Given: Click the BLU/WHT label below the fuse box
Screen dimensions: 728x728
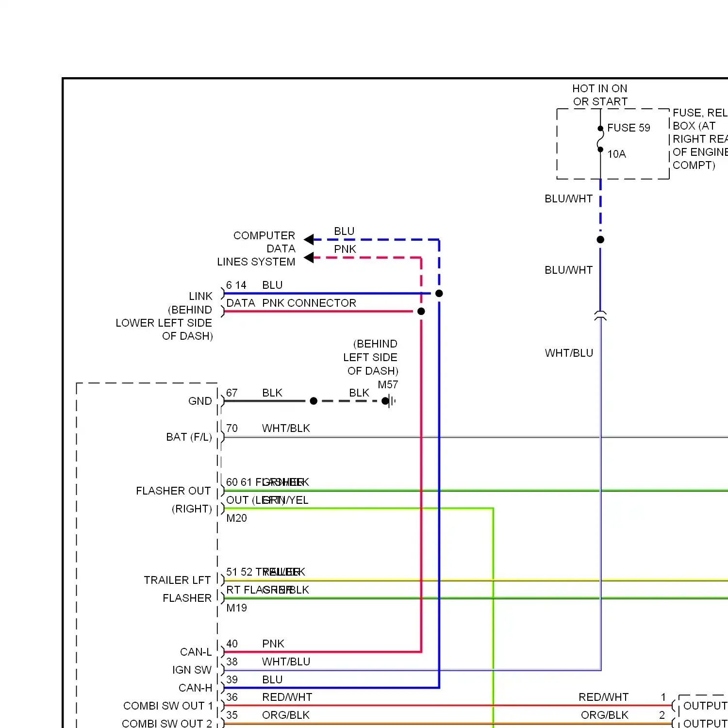Looking at the screenshot, I should pyautogui.click(x=569, y=199).
